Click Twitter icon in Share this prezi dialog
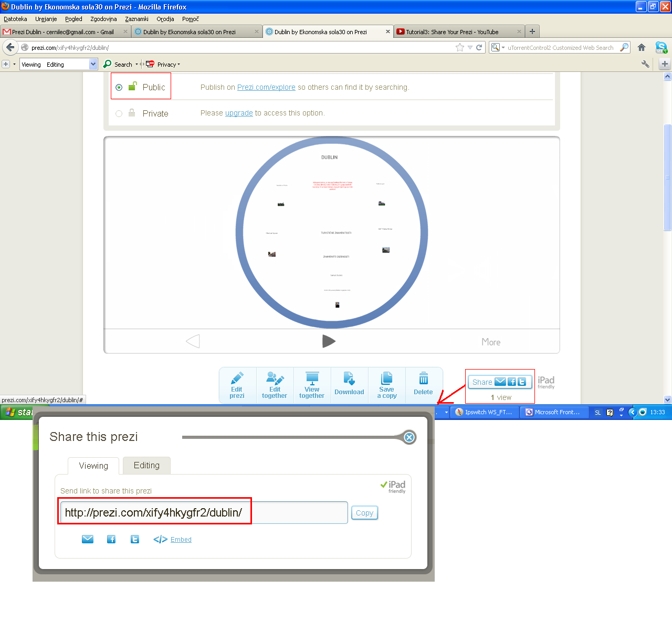672x631 pixels. tap(135, 539)
